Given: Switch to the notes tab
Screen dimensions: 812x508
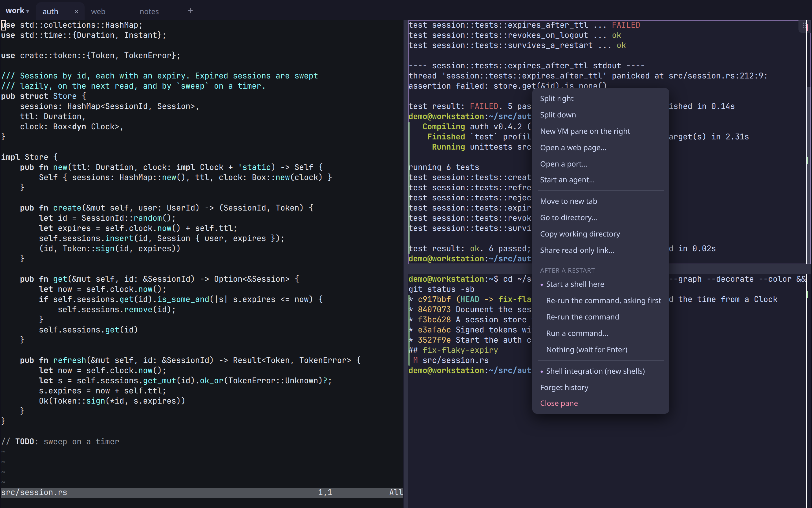Looking at the screenshot, I should [x=149, y=11].
